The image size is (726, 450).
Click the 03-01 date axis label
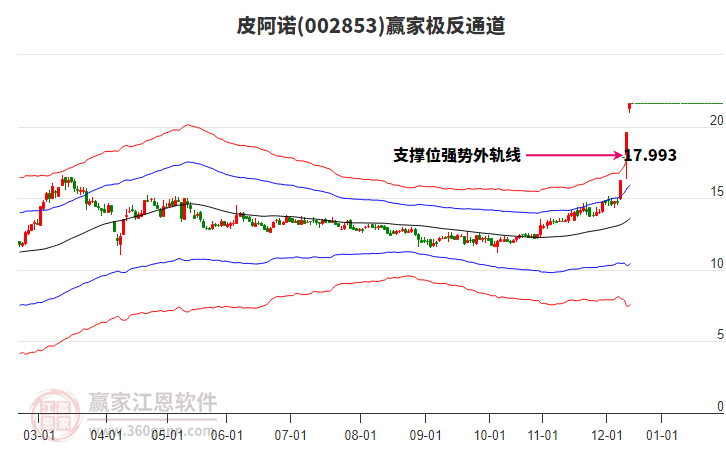click(39, 436)
